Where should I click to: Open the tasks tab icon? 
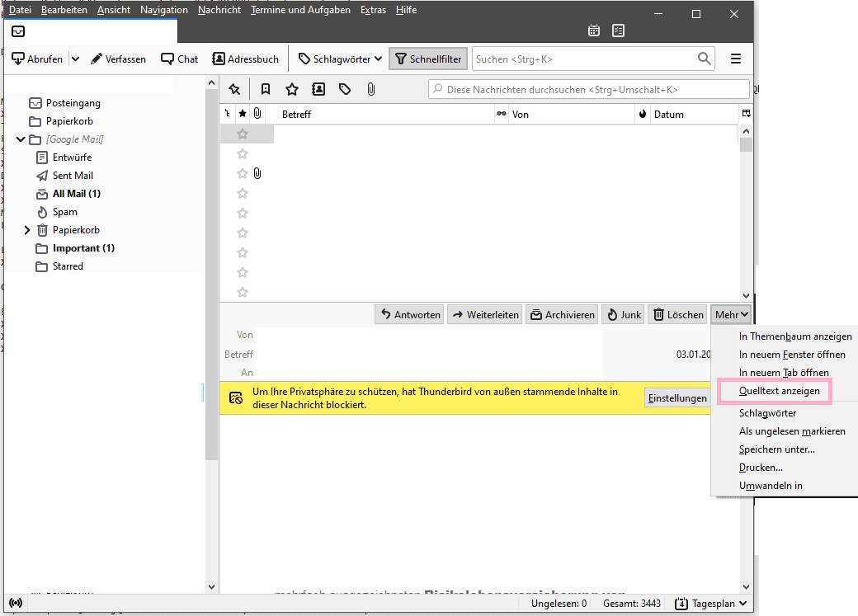[x=618, y=31]
